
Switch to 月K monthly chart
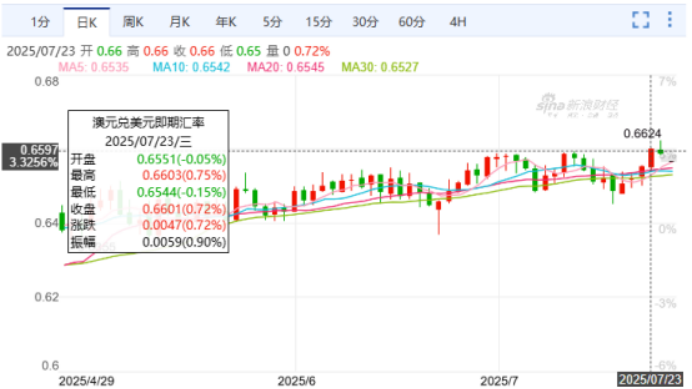coord(179,22)
